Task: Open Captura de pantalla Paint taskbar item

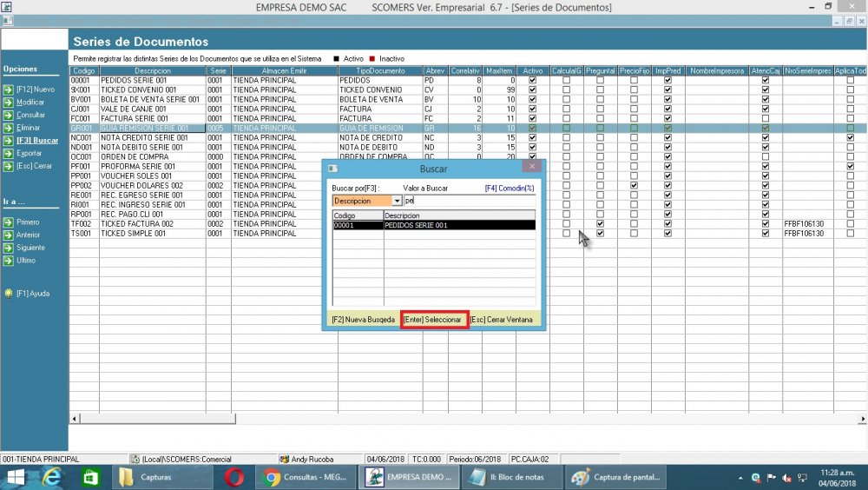Action: point(616,477)
